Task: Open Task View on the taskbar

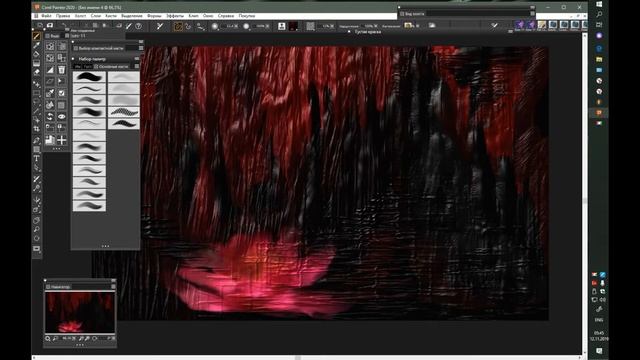Action: click(x=599, y=24)
